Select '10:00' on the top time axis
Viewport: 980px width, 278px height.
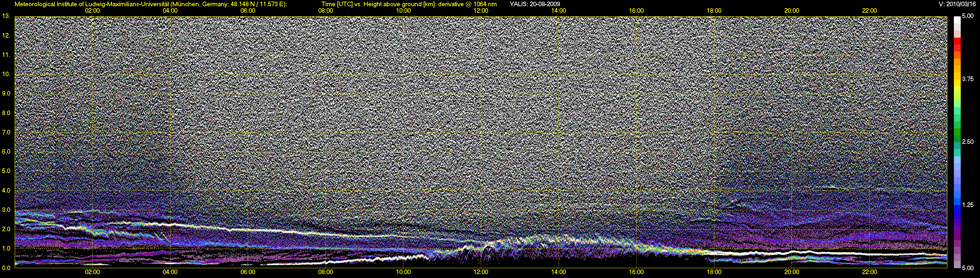403,11
